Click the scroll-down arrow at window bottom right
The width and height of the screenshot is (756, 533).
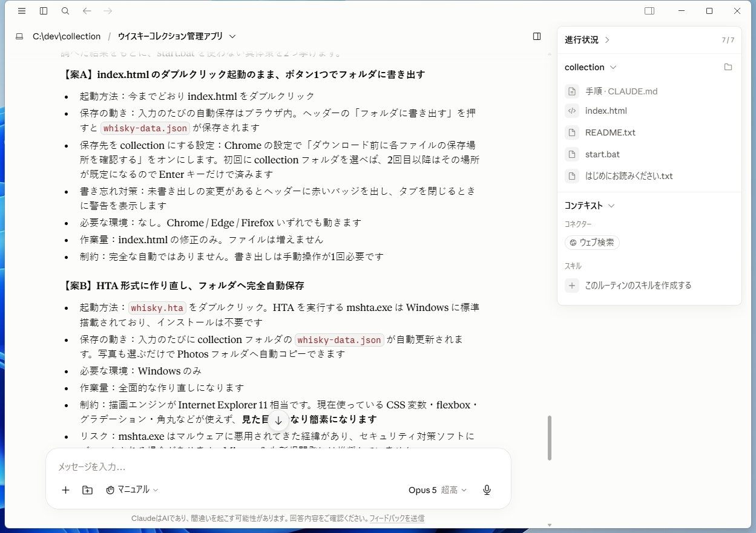pyautogui.click(x=550, y=525)
